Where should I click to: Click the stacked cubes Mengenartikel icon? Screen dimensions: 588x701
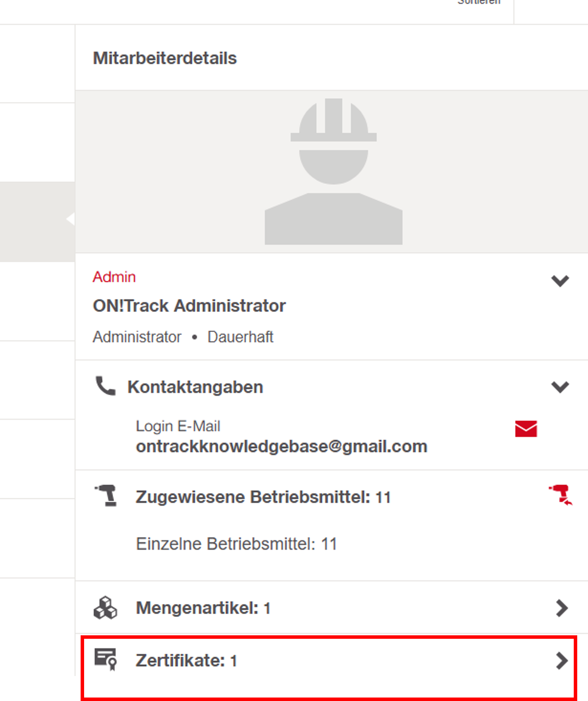pos(105,608)
